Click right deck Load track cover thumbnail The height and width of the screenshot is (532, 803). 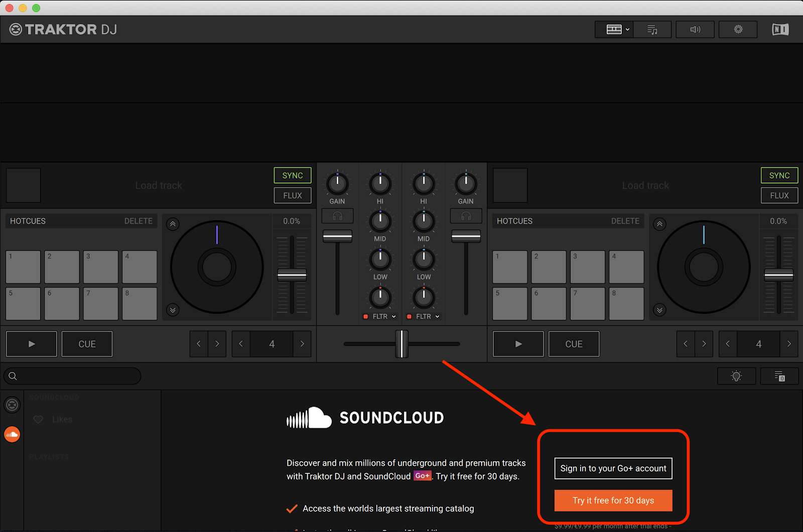pyautogui.click(x=510, y=185)
